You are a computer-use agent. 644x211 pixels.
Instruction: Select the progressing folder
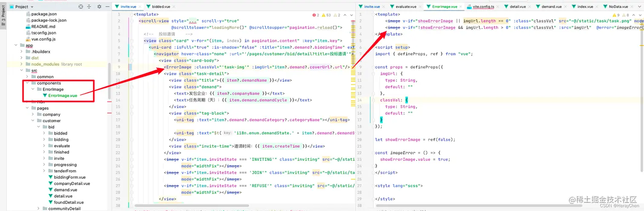point(62,165)
